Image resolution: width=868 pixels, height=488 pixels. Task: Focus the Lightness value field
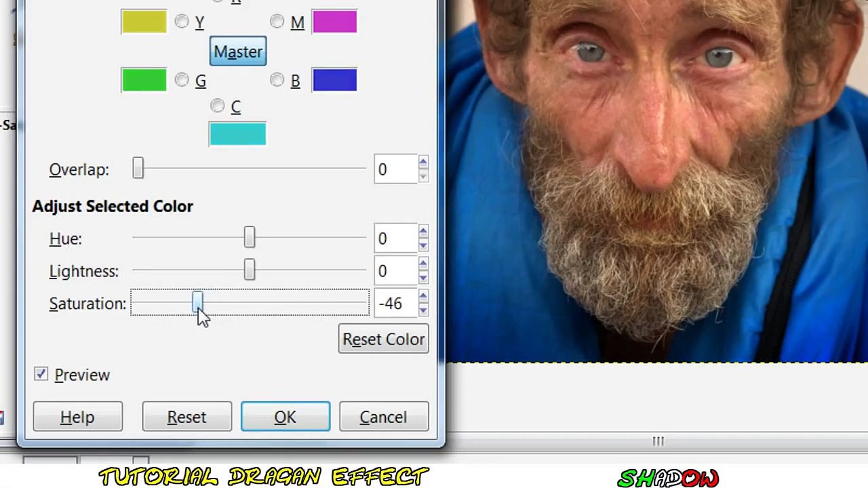coord(395,271)
